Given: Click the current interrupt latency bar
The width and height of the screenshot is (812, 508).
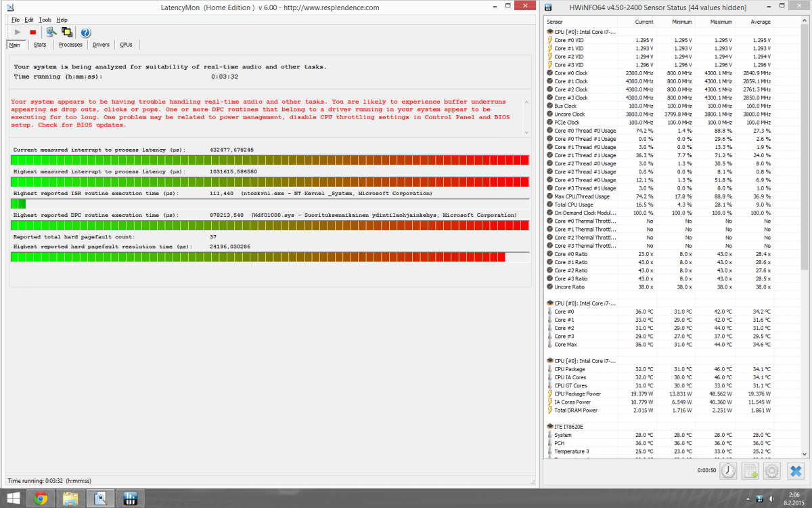Looking at the screenshot, I should click(x=270, y=160).
